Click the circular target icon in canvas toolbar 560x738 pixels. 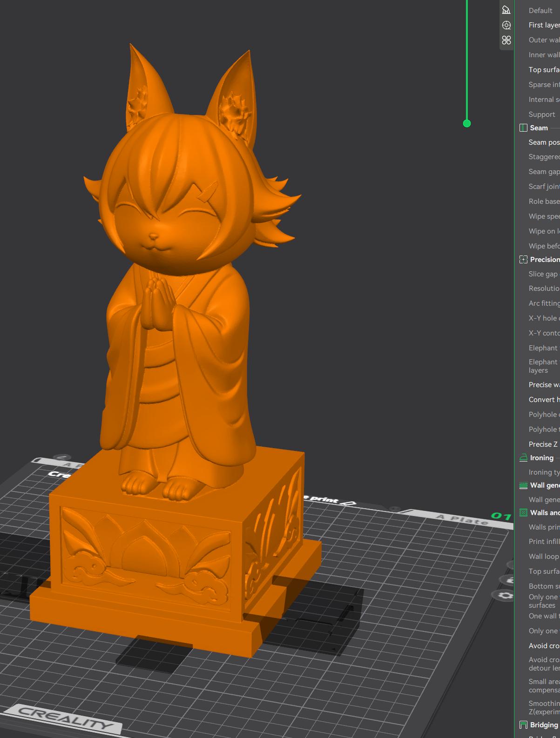pos(506,25)
